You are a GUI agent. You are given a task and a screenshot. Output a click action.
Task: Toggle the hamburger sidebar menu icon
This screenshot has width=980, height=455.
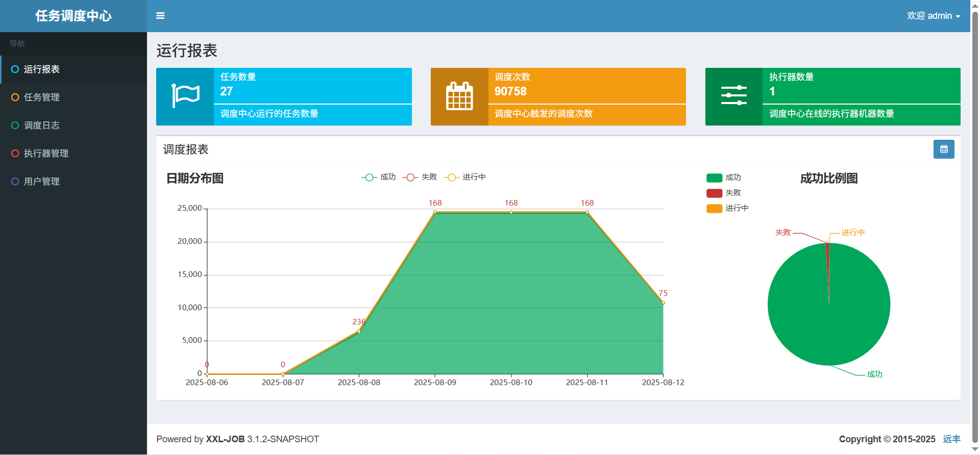coord(160,16)
